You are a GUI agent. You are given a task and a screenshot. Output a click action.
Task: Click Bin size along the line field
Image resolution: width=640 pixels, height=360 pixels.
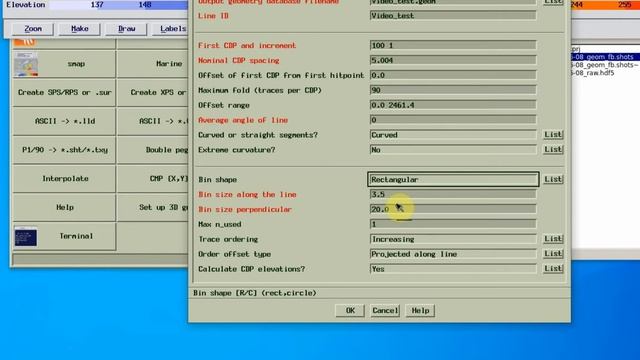coord(453,194)
